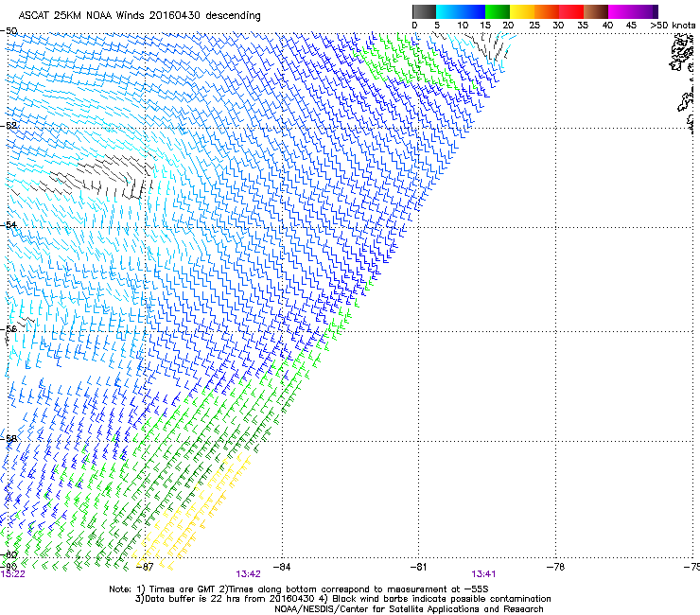Click the '>50 knots' label of the color bar
The image size is (700, 615).
(673, 26)
